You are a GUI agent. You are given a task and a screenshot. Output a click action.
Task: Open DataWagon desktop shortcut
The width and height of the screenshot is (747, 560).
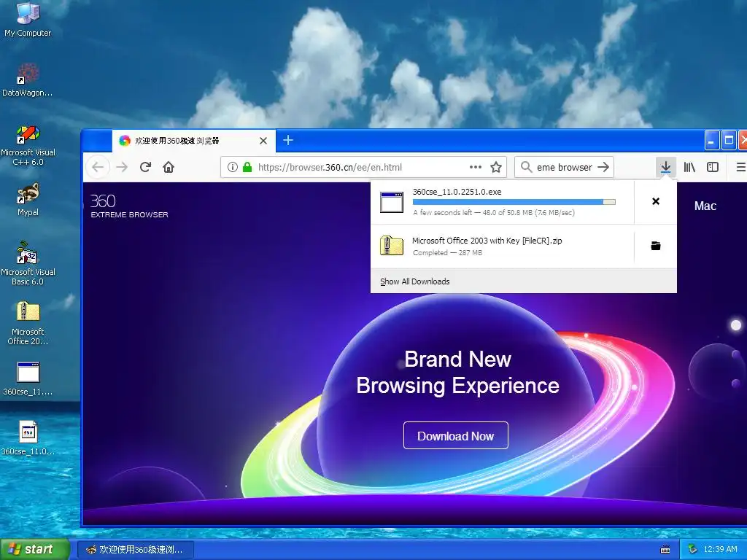coord(28,80)
